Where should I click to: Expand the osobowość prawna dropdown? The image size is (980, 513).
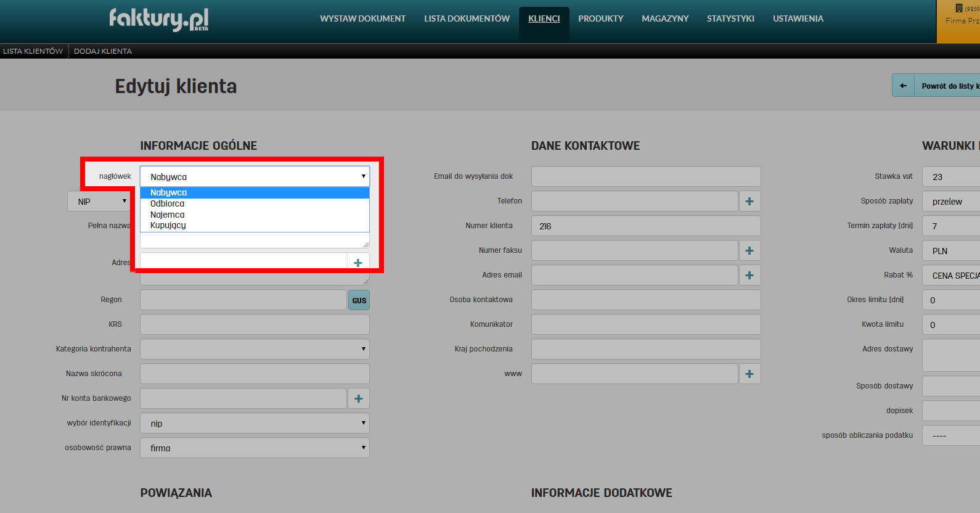255,448
